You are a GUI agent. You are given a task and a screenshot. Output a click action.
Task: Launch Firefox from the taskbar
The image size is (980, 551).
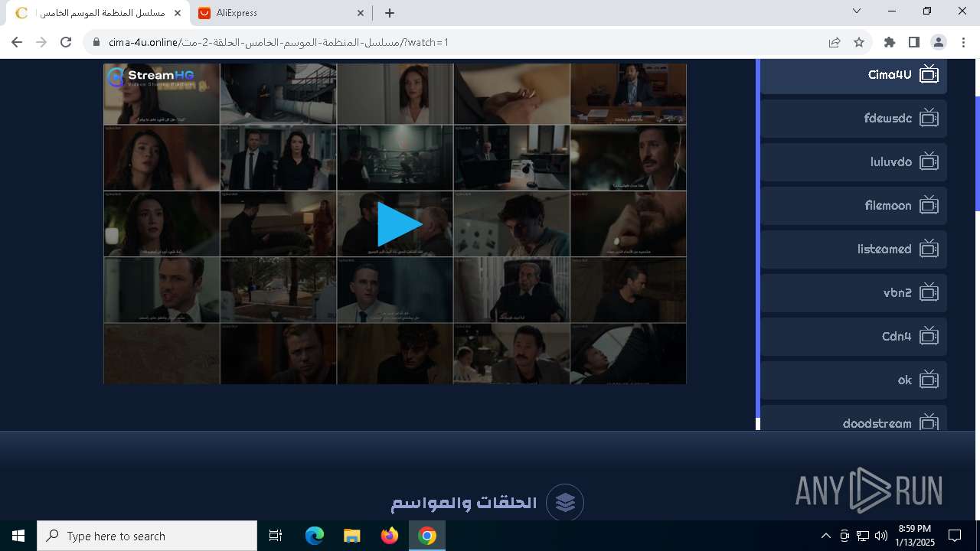pos(390,536)
